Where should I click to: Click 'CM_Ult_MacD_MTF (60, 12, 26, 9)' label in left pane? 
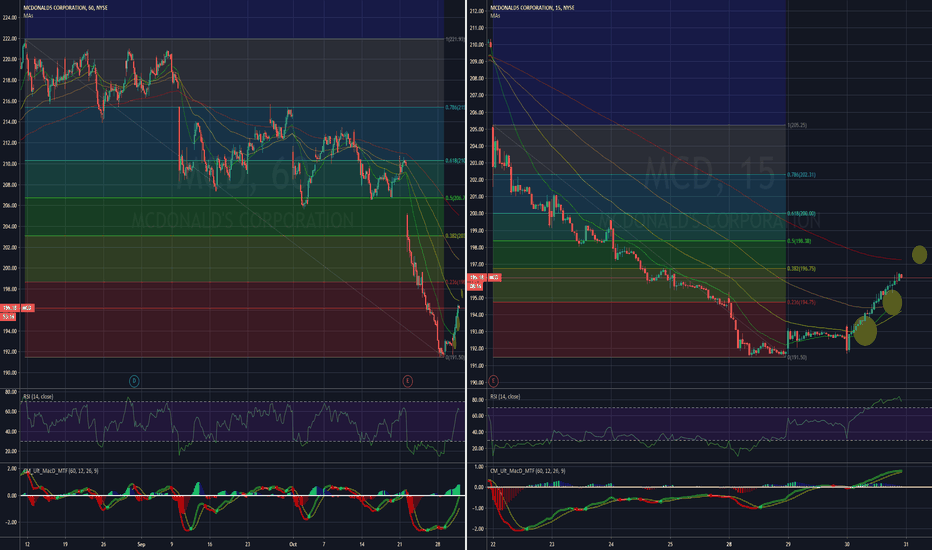61,471
